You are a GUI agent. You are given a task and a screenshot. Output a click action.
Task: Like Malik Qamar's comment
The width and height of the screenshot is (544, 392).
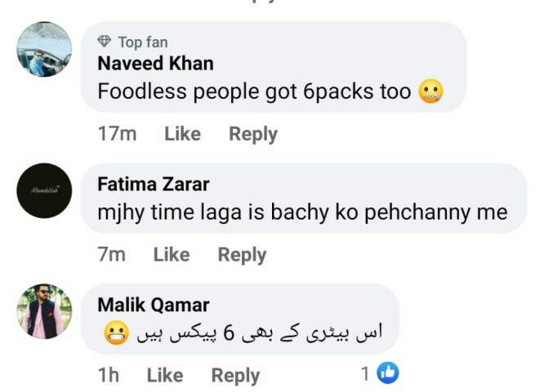pos(164,375)
